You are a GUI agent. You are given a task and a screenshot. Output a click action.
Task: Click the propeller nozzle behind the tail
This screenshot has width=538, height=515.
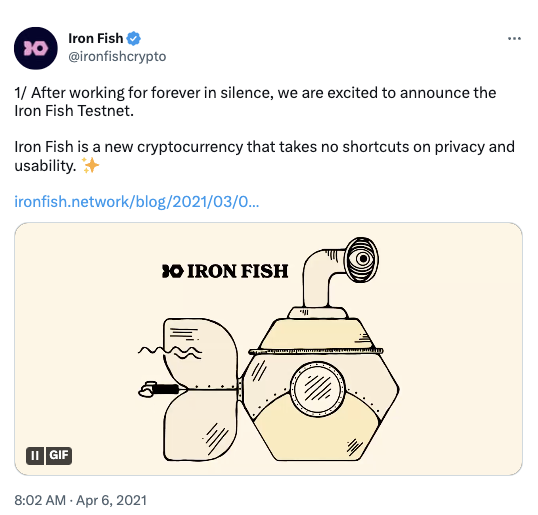[x=160, y=389]
